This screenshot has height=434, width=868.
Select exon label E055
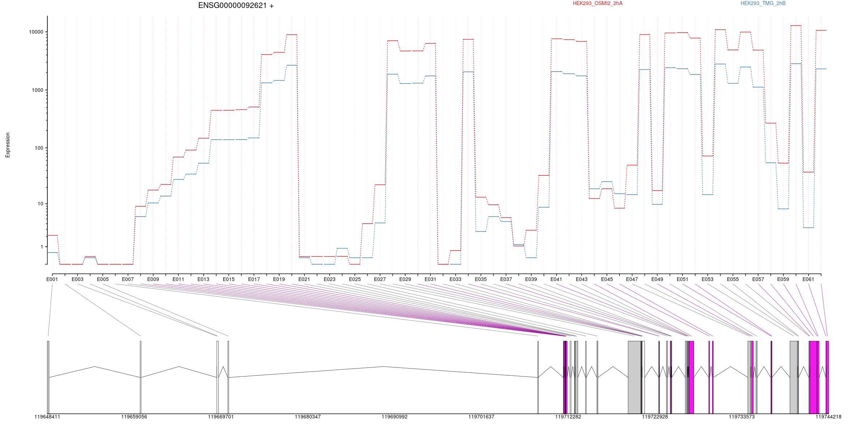tap(733, 280)
